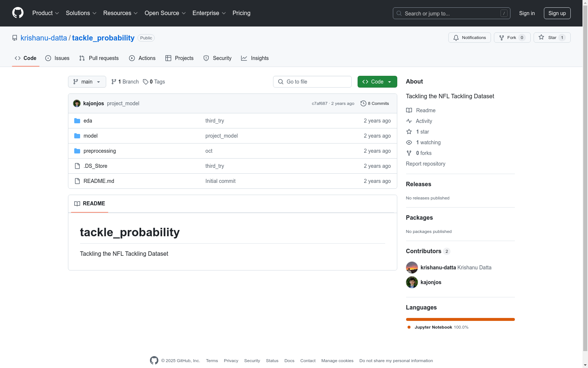Expand the Open Source menu

[x=165, y=13]
